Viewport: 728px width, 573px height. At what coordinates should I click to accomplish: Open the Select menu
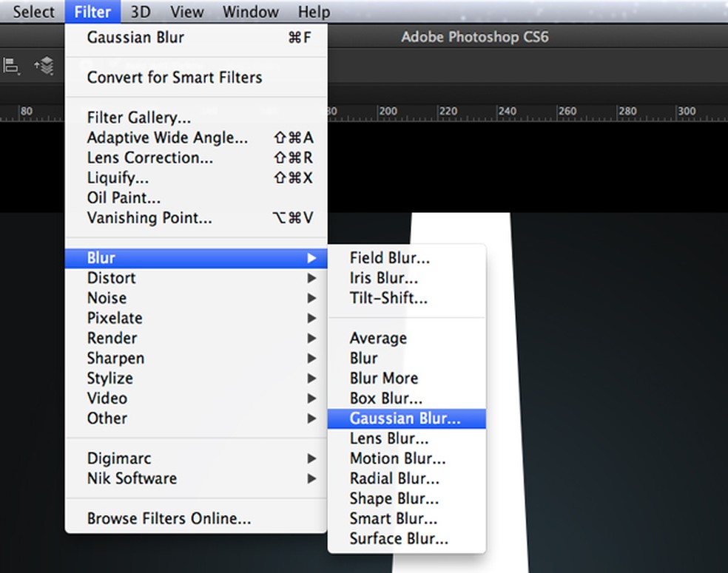point(33,12)
